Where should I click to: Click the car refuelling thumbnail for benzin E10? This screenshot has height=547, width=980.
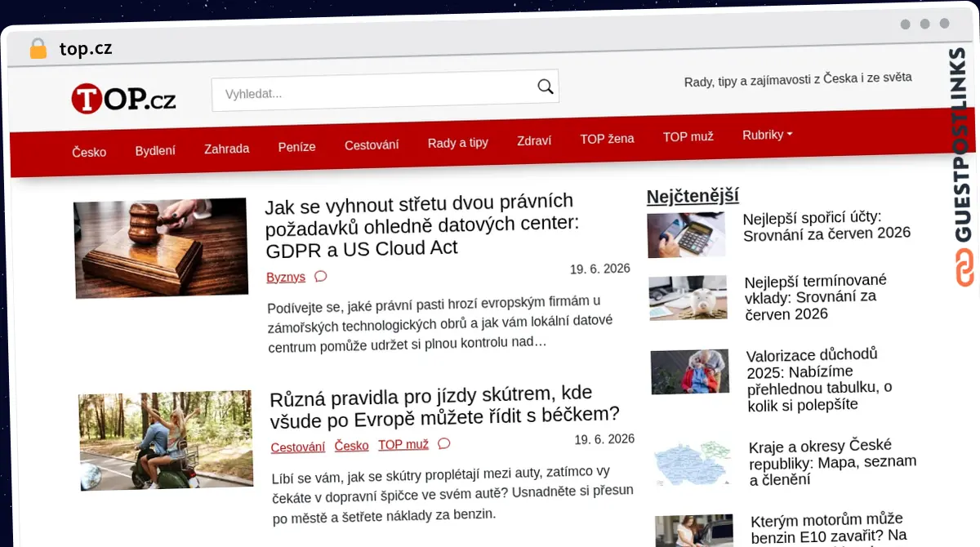694,531
